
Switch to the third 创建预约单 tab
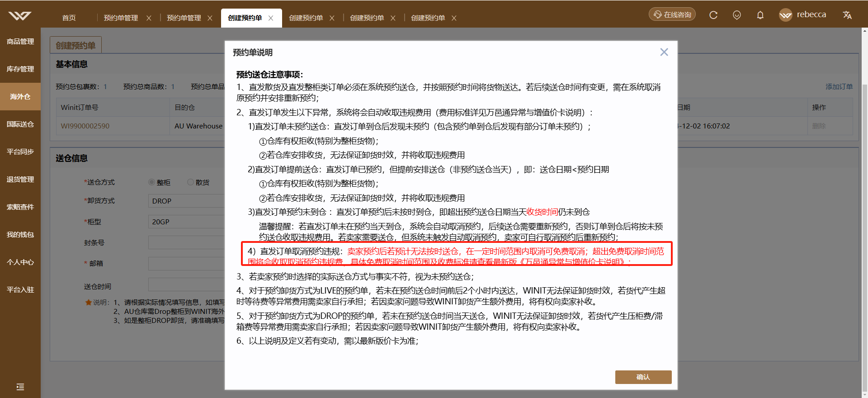click(x=367, y=18)
